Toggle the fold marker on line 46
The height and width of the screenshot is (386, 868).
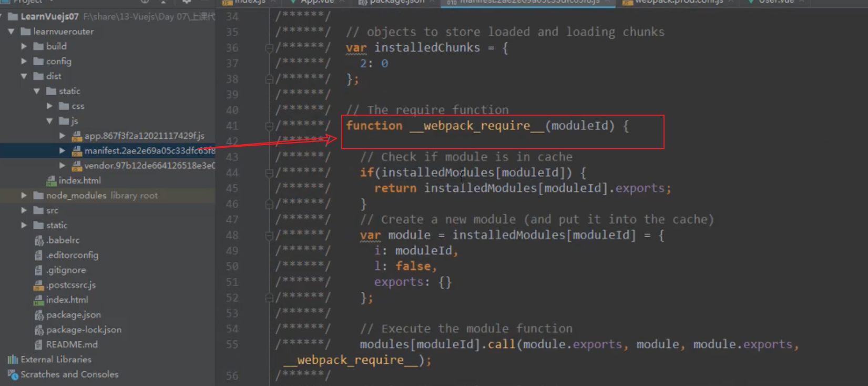[x=269, y=204]
